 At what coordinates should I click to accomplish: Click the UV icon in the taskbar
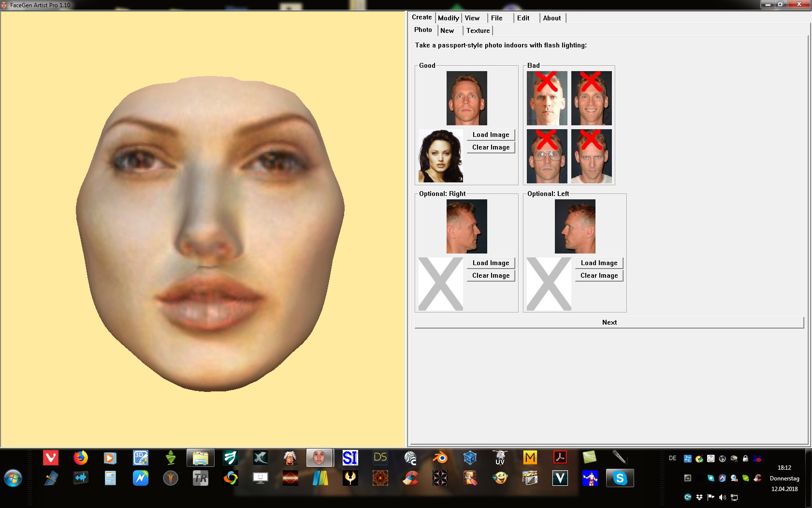pyautogui.click(x=500, y=457)
